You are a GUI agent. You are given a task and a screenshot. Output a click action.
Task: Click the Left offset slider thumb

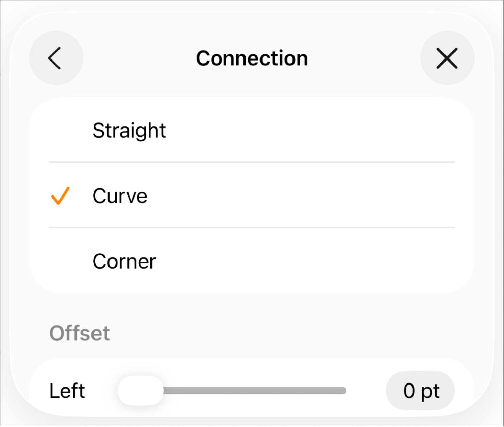[140, 391]
